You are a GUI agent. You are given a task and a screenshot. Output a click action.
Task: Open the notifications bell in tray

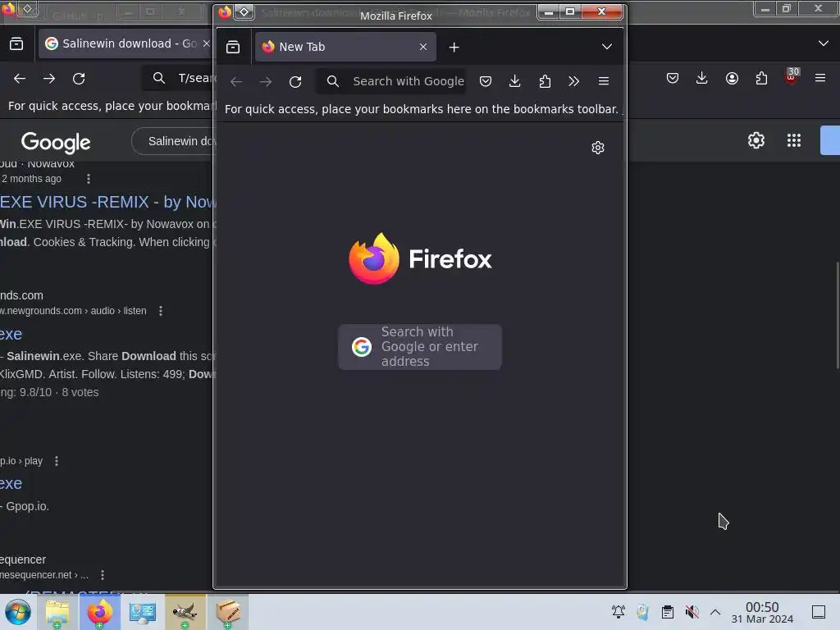coord(619,612)
